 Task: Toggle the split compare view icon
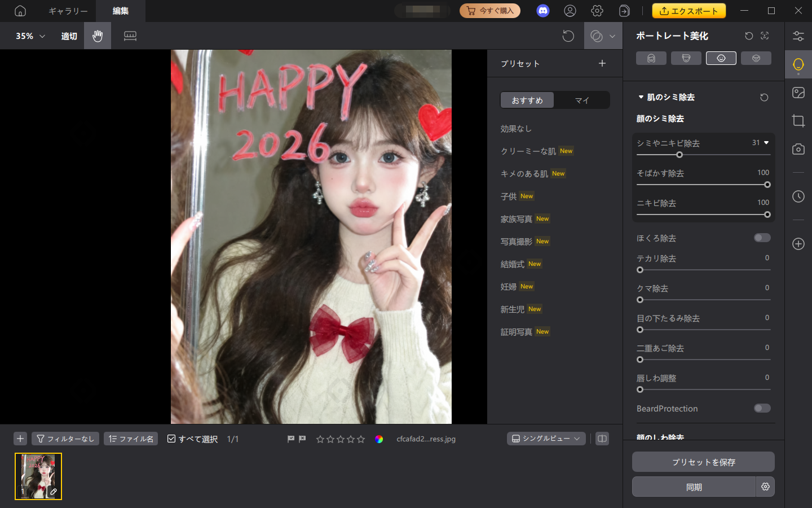pyautogui.click(x=602, y=439)
